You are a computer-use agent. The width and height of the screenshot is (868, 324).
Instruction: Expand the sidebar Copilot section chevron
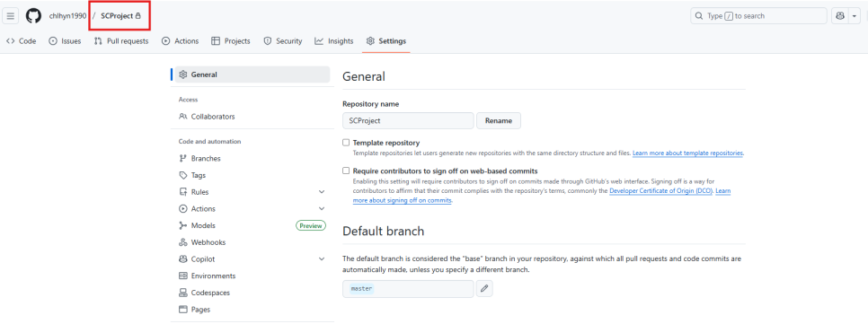click(x=322, y=258)
